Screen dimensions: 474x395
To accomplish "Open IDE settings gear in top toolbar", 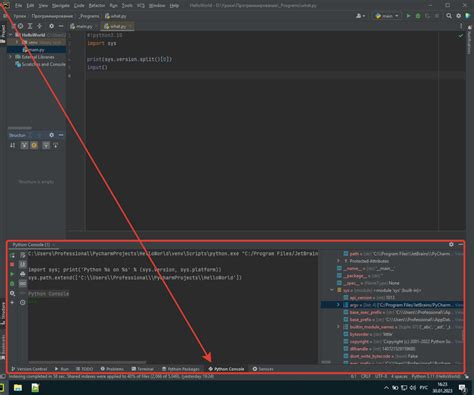I will pos(459,16).
